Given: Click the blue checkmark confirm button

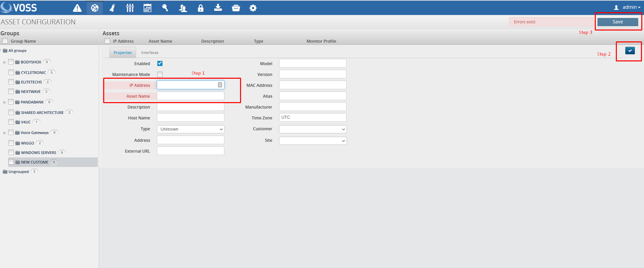Looking at the screenshot, I should (x=630, y=51).
